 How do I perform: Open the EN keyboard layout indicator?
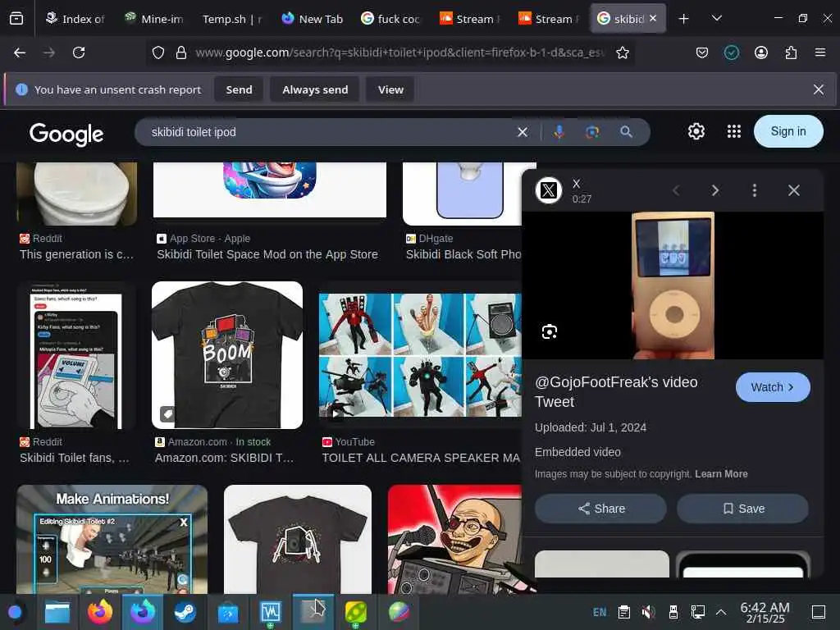pyautogui.click(x=600, y=612)
